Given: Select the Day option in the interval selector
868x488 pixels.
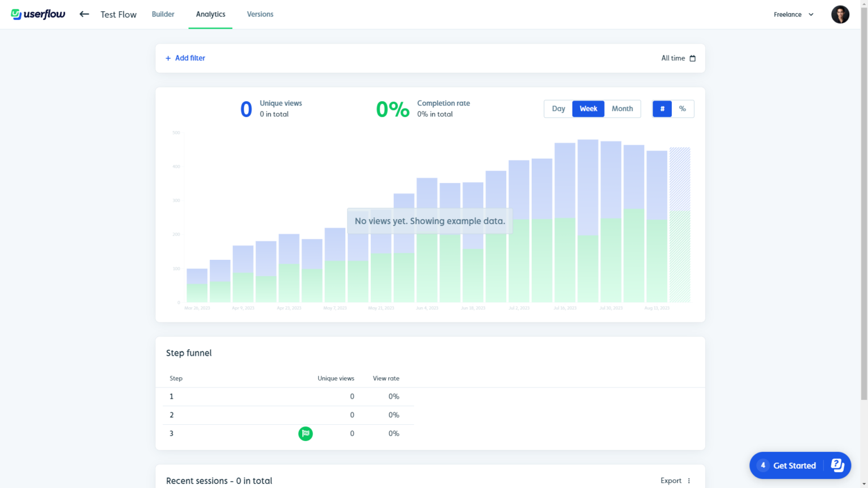Looking at the screenshot, I should 558,108.
